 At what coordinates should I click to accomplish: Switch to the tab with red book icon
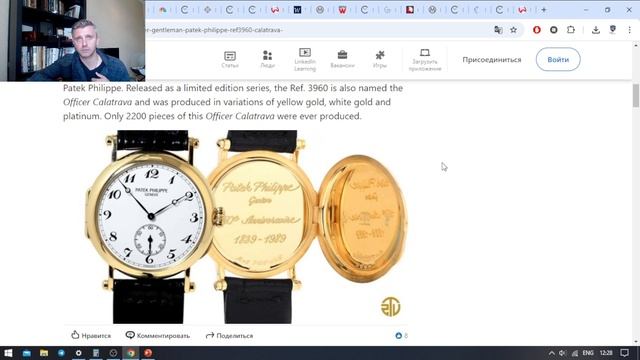pos(409,10)
